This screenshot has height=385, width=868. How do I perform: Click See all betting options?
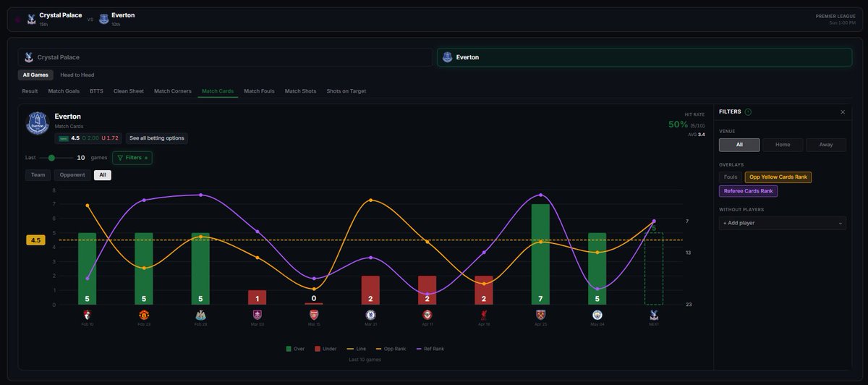[x=156, y=138]
